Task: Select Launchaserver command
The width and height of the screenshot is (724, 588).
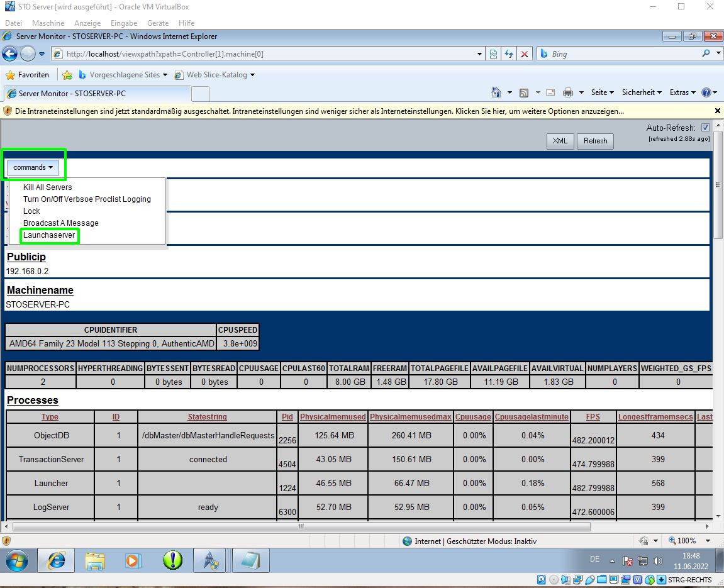Action: point(49,235)
